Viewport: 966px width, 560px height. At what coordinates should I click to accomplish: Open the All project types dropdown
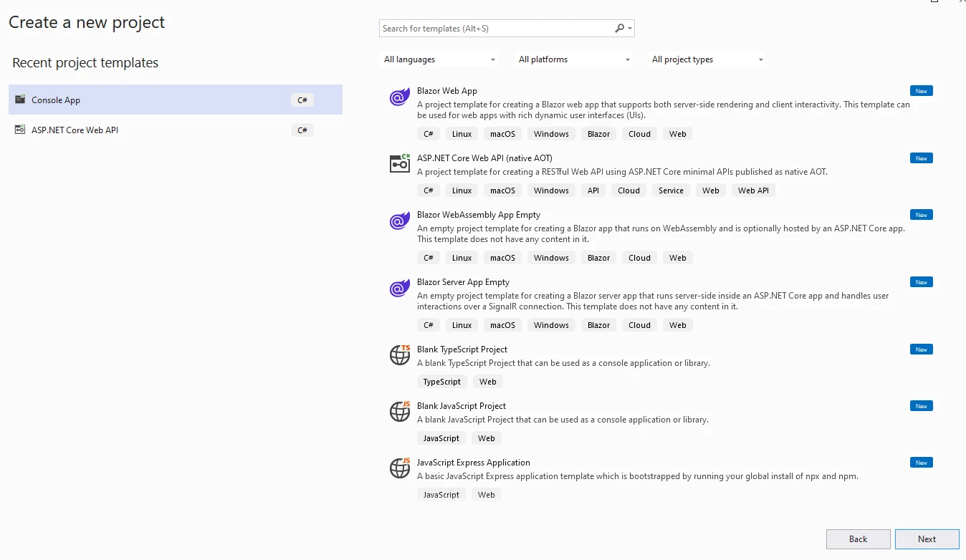point(707,59)
